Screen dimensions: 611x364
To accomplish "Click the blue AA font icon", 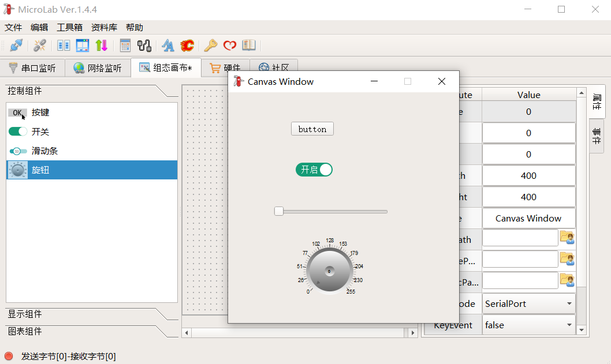I will click(168, 46).
